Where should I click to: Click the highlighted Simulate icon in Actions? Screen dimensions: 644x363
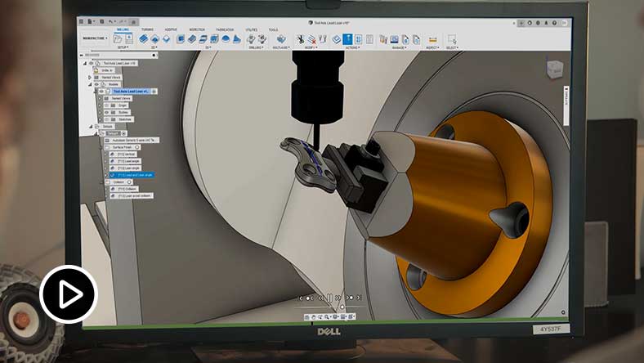347,38
